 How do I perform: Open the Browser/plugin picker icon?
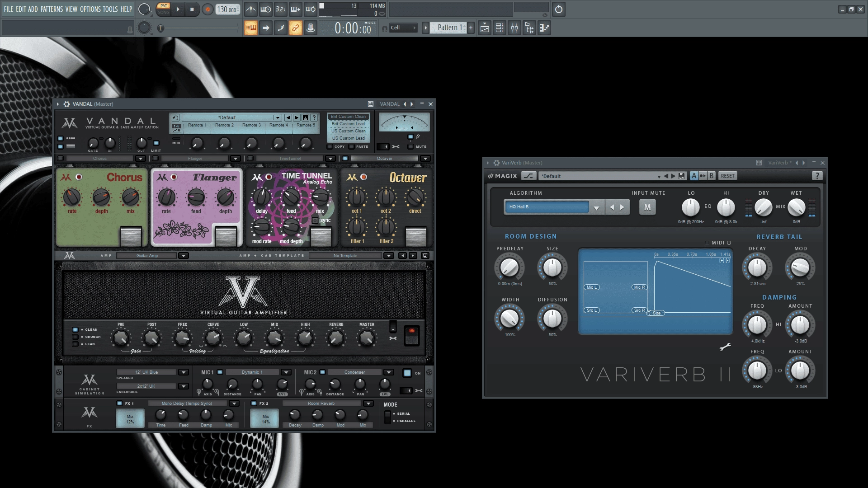tap(529, 28)
